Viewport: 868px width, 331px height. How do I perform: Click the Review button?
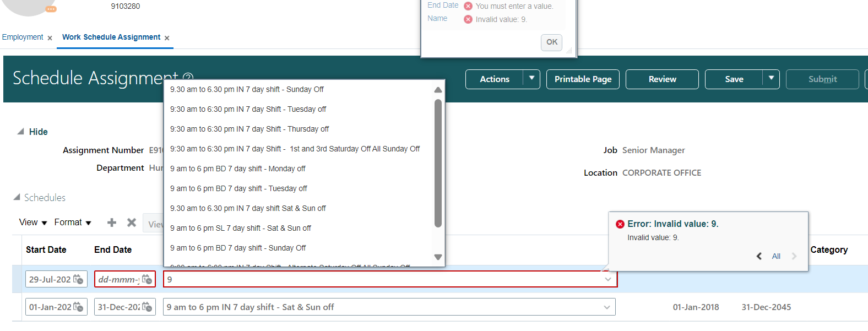tap(662, 79)
